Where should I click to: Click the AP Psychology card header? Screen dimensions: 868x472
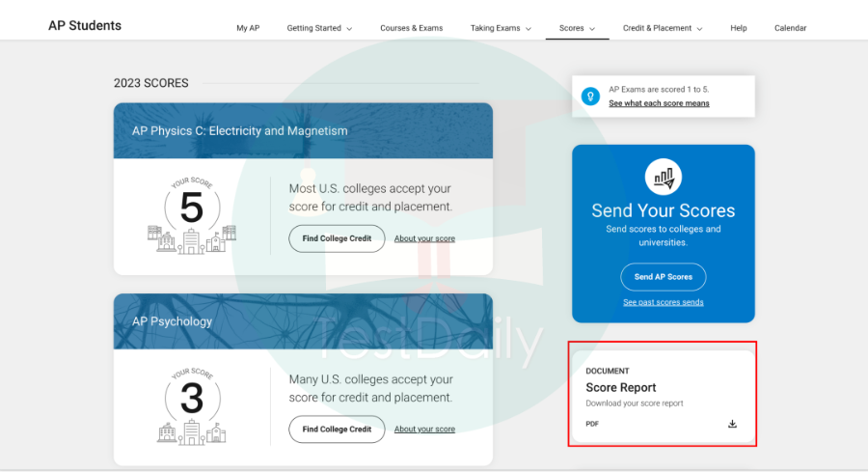coord(303,321)
